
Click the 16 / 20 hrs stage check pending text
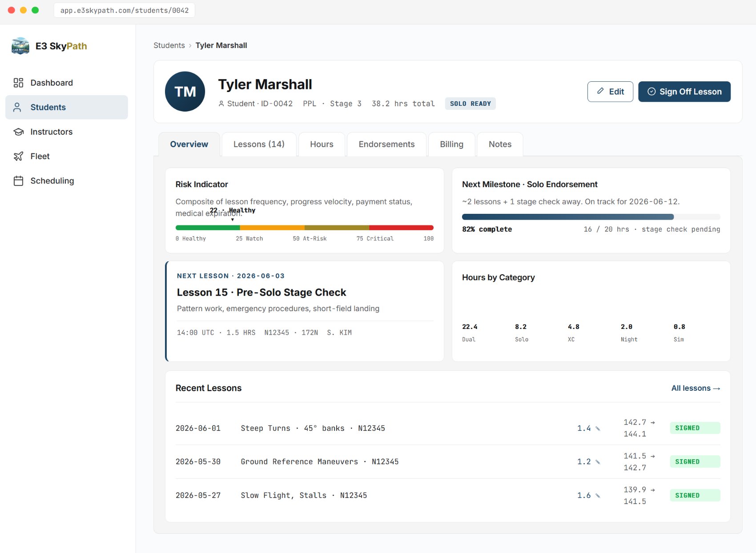652,229
